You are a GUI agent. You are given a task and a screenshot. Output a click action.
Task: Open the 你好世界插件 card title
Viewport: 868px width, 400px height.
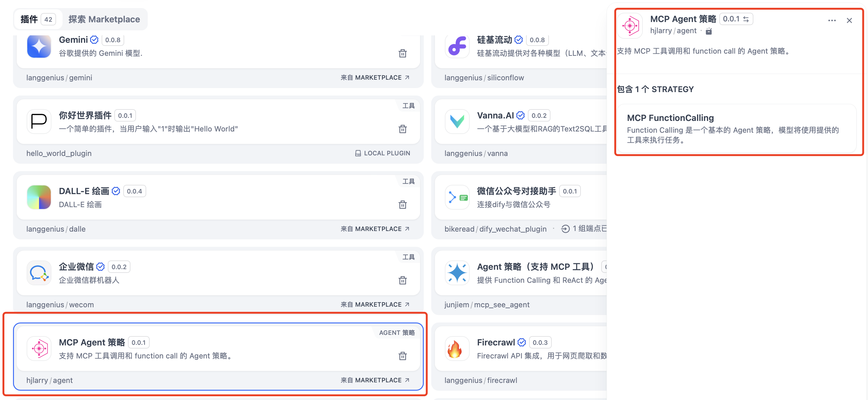click(x=85, y=115)
